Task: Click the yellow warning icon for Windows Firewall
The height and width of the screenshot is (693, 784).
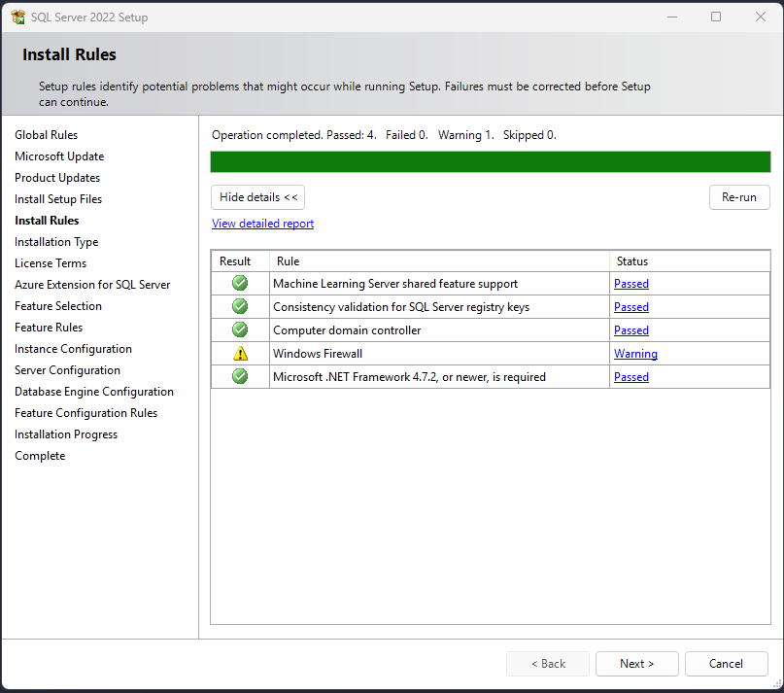Action: point(240,354)
